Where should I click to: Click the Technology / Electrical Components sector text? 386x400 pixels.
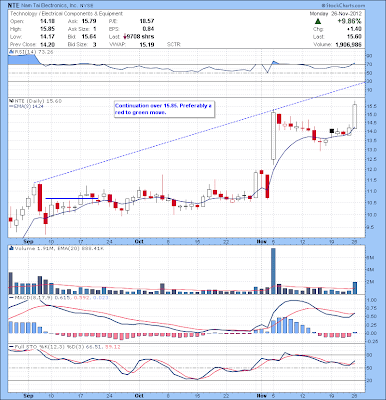(x=66, y=14)
